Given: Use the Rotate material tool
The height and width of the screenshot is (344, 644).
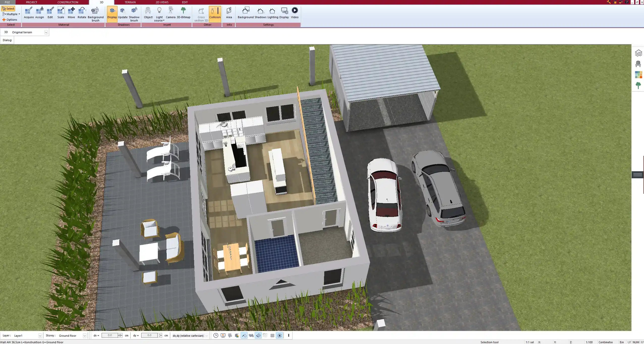Looking at the screenshot, I should [x=82, y=13].
